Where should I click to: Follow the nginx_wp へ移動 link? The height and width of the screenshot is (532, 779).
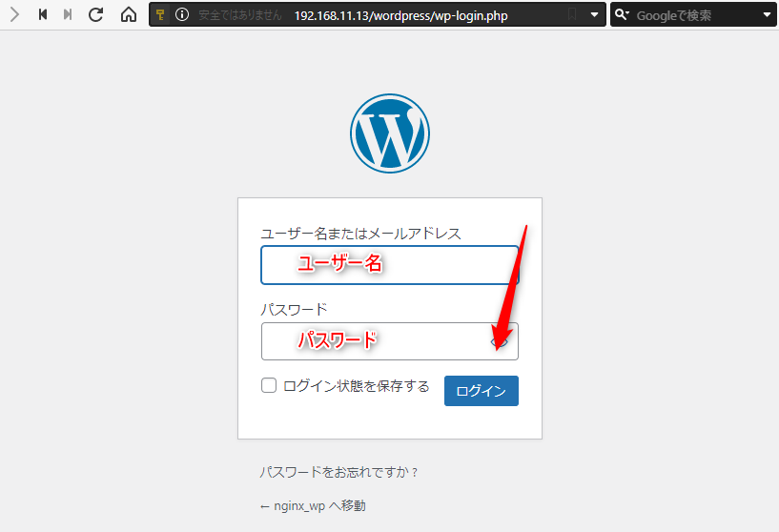(313, 506)
